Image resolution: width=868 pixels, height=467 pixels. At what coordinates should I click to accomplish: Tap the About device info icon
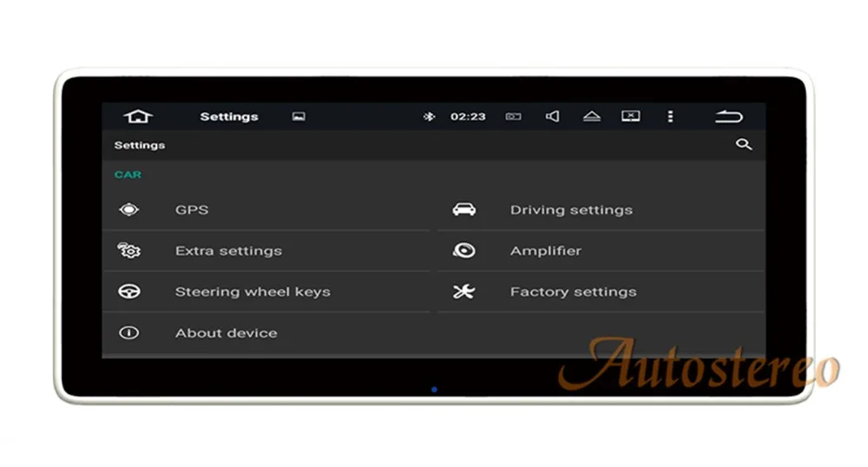(129, 332)
